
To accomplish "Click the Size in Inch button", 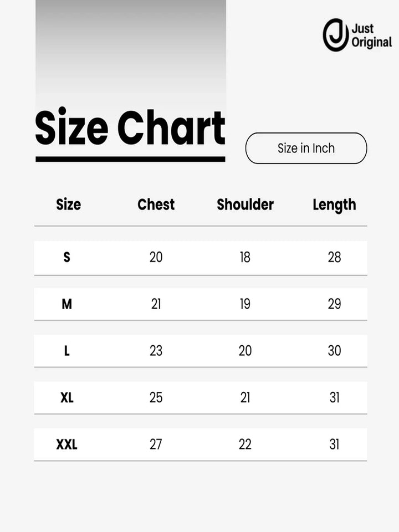I will tap(306, 149).
